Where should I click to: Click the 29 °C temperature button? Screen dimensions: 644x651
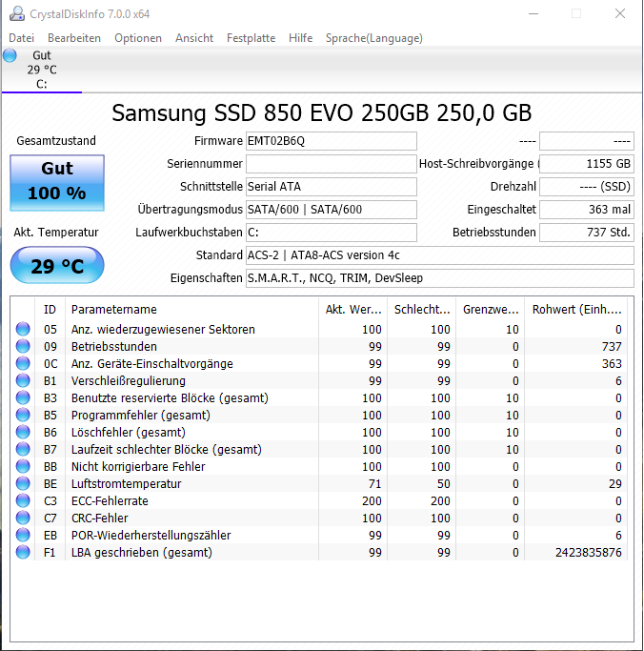(57, 265)
